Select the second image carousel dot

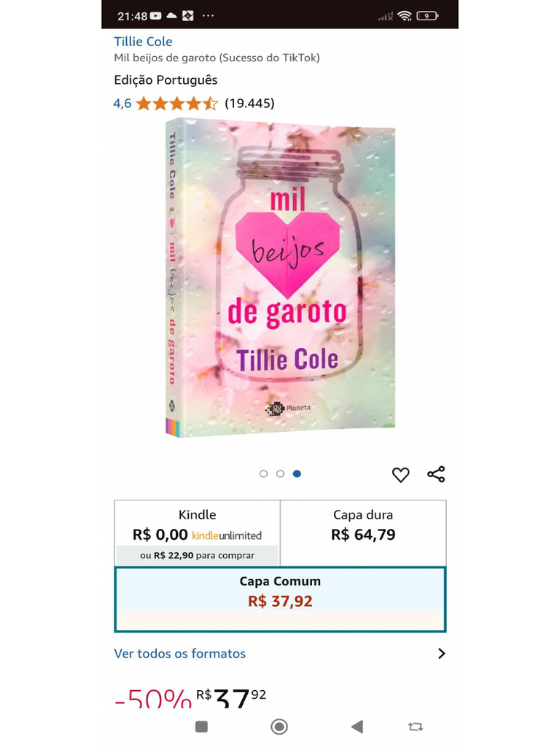(x=280, y=473)
